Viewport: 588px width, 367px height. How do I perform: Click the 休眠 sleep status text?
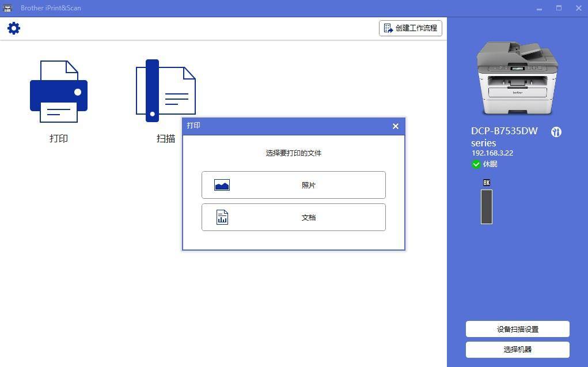pyautogui.click(x=490, y=164)
